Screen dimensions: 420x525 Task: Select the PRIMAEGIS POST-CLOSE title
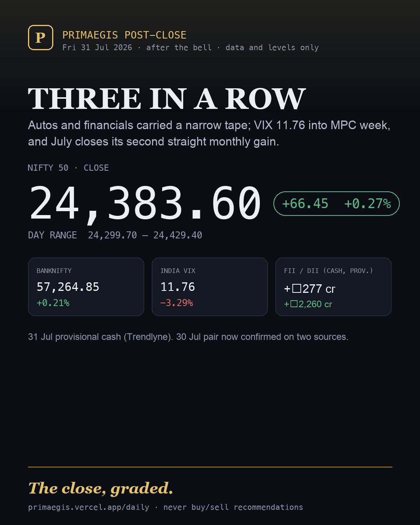coord(124,35)
